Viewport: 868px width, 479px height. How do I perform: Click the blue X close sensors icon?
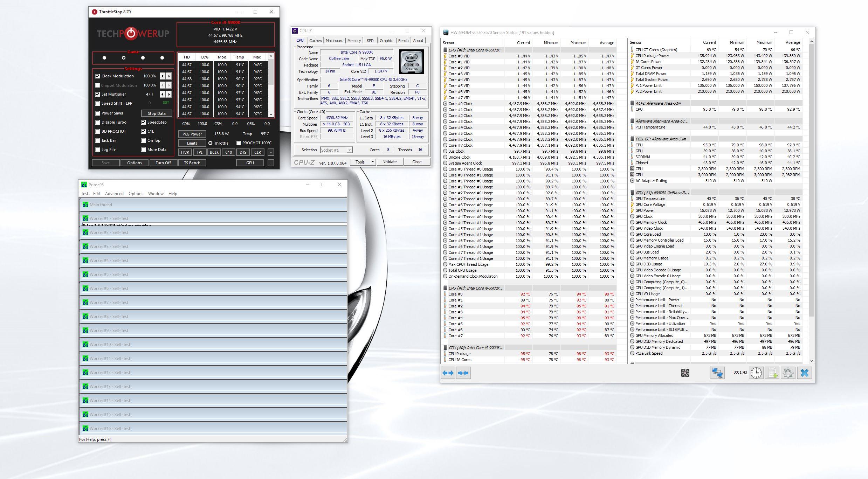click(x=805, y=373)
